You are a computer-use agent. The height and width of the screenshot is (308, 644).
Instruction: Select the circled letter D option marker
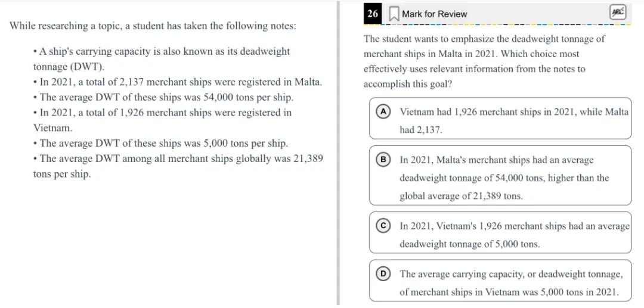tap(383, 274)
